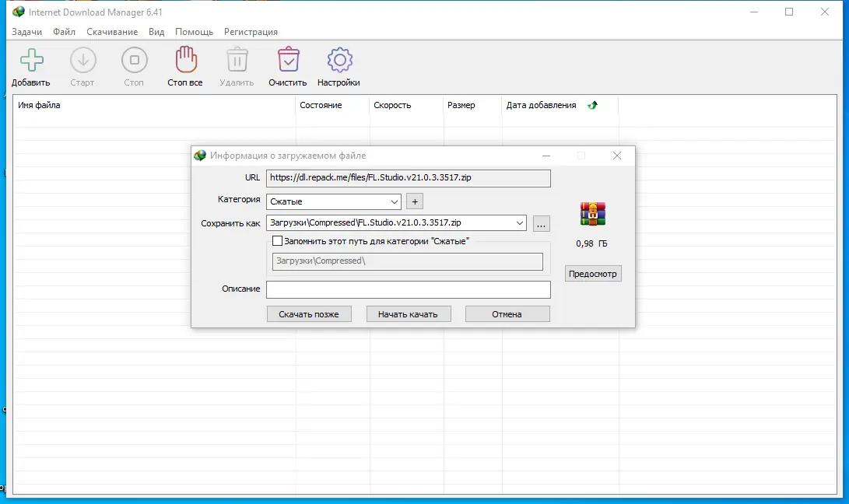
Task: Sort by Размер column header
Action: [472, 105]
